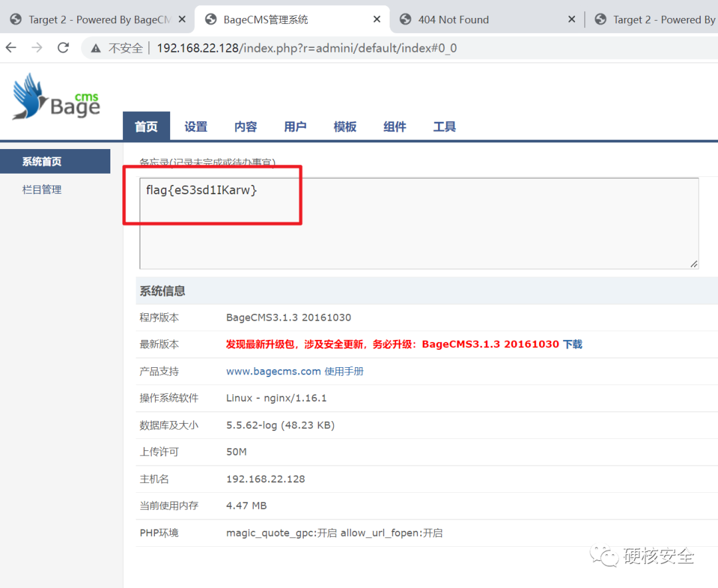Click the 系统信息 section heading
This screenshot has height=588, width=718.
[x=162, y=291]
